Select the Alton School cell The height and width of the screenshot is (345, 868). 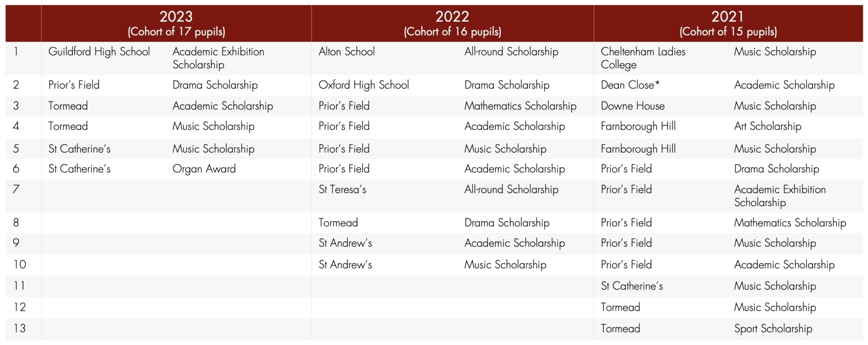click(x=347, y=52)
